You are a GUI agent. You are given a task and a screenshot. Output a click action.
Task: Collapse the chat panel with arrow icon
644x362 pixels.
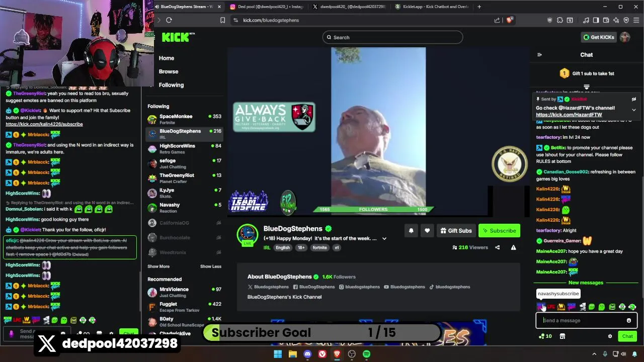click(x=539, y=55)
